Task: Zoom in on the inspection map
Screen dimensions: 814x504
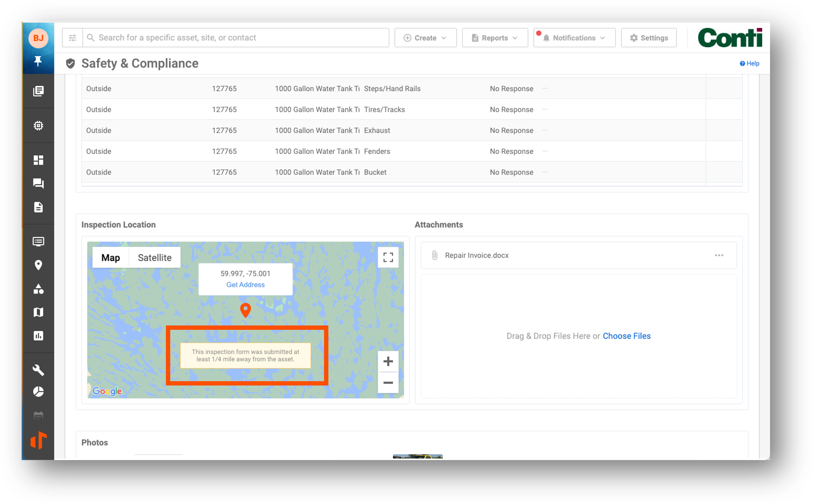Action: click(388, 361)
